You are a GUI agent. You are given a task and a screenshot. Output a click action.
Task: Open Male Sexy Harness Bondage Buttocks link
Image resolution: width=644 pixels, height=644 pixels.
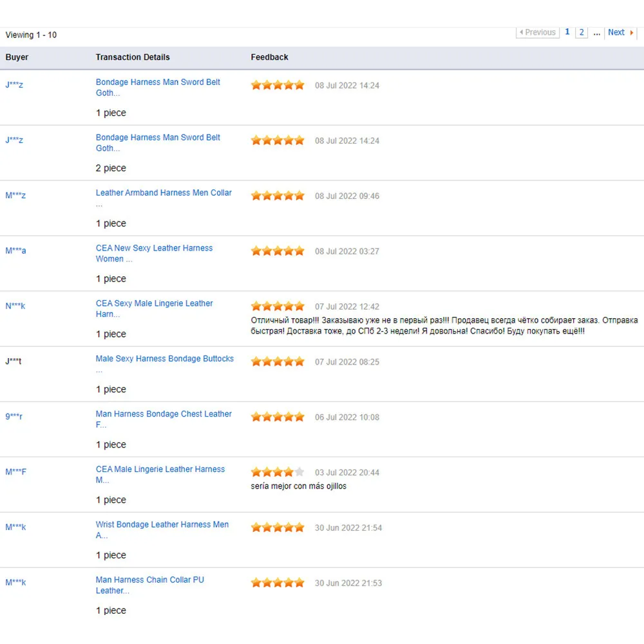(x=164, y=359)
